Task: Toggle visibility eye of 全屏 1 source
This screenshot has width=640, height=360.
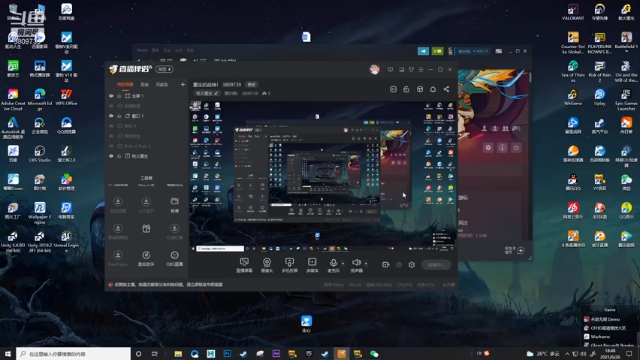Action: (x=111, y=96)
